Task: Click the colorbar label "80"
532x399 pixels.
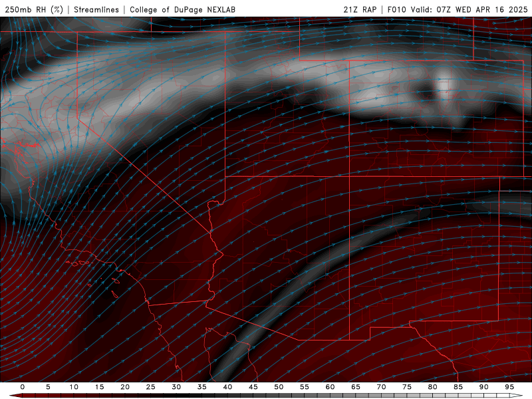Action: point(432,387)
